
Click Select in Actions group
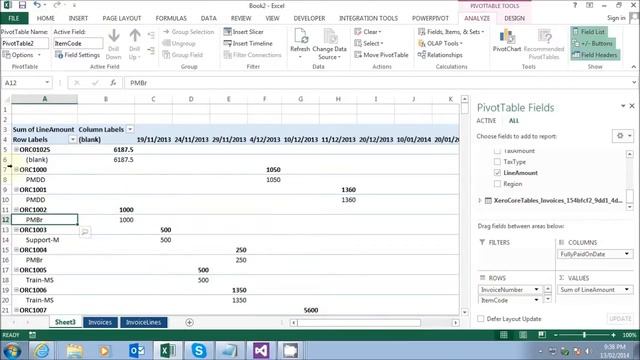[x=369, y=43]
